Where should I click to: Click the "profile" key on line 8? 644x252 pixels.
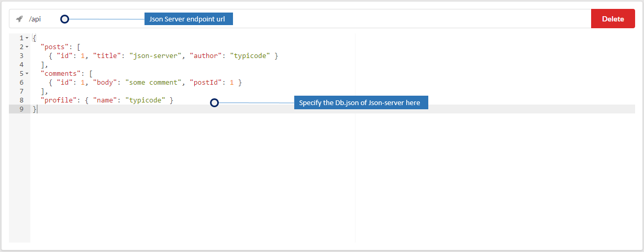[x=59, y=100]
